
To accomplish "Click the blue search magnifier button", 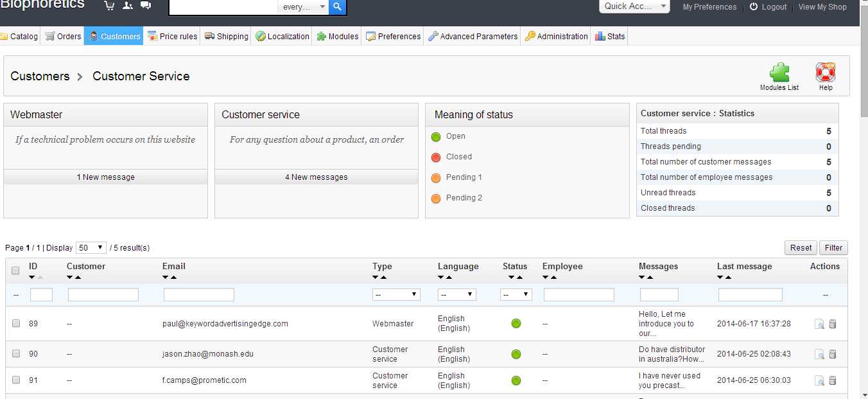I will (338, 7).
